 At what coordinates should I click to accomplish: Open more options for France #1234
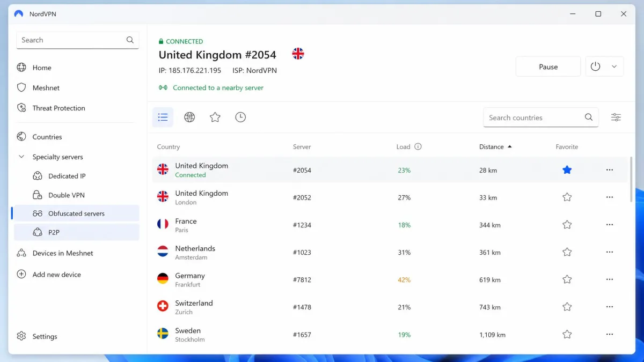click(x=609, y=225)
